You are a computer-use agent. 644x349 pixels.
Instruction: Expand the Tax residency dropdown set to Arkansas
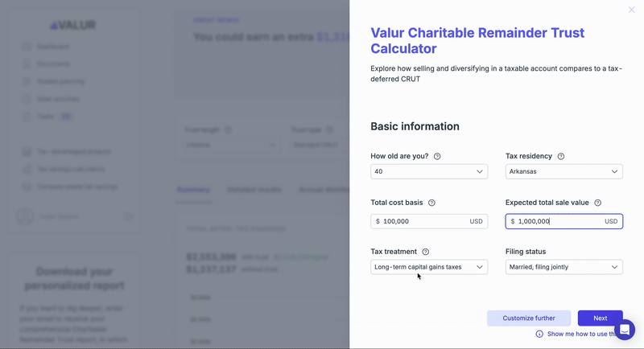tap(564, 171)
